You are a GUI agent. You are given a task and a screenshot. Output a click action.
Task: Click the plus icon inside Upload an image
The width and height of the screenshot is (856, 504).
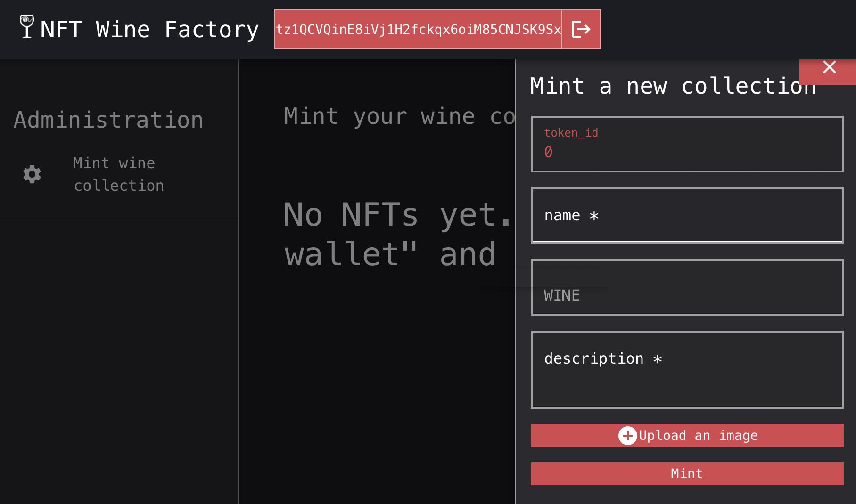(x=627, y=436)
